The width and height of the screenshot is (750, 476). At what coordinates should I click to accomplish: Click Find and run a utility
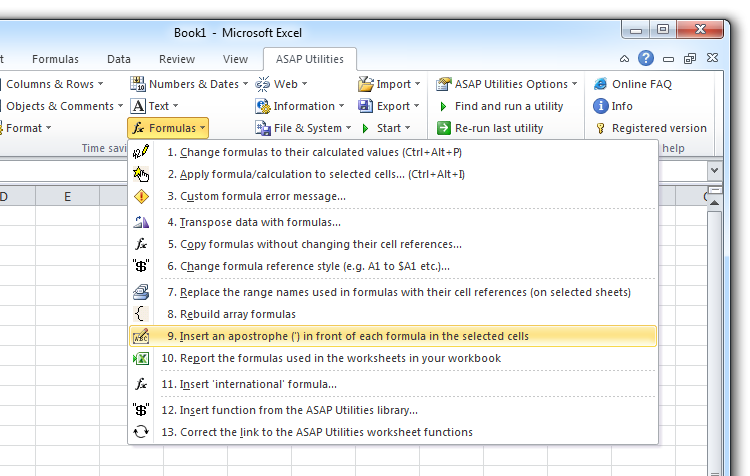(508, 106)
